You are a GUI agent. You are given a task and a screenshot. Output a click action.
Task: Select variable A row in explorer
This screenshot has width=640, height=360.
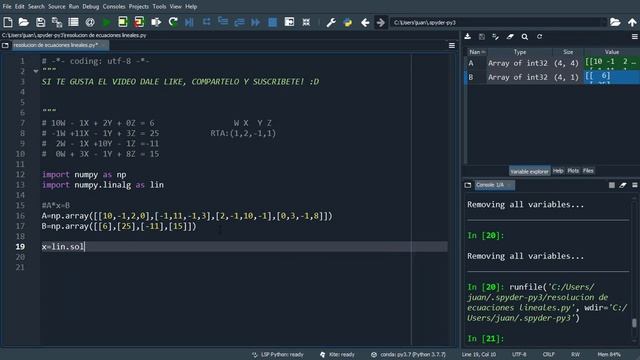coord(553,63)
